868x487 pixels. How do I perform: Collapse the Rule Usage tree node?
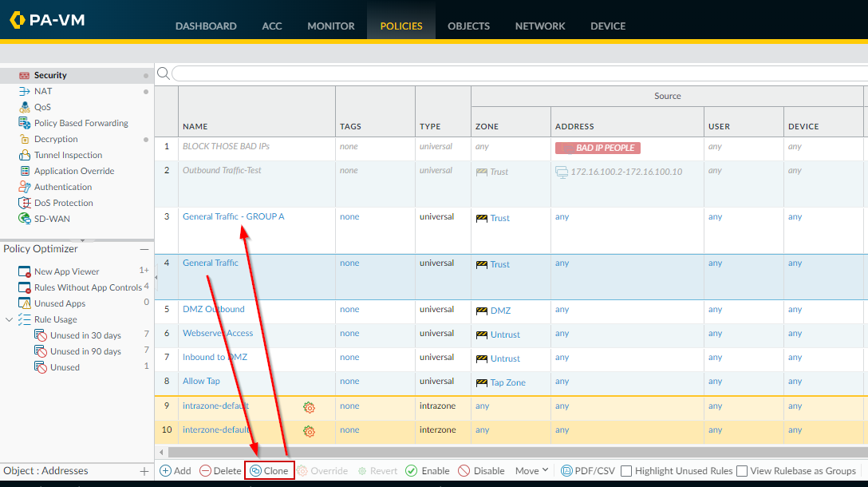pos(10,319)
